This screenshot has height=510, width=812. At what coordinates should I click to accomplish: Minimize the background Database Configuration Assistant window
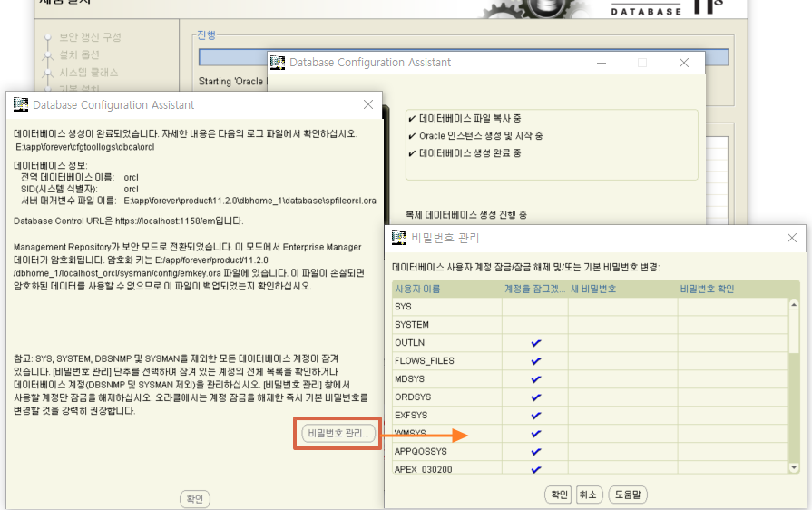(602, 63)
